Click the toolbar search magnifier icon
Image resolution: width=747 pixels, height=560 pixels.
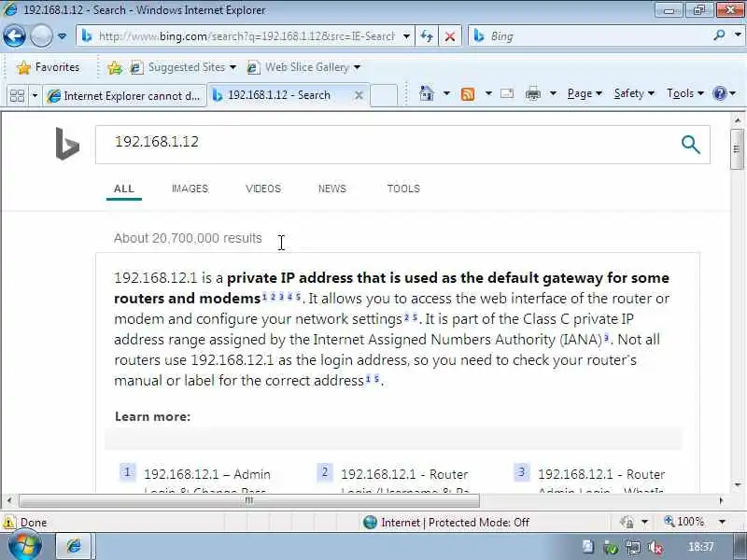[719, 35]
